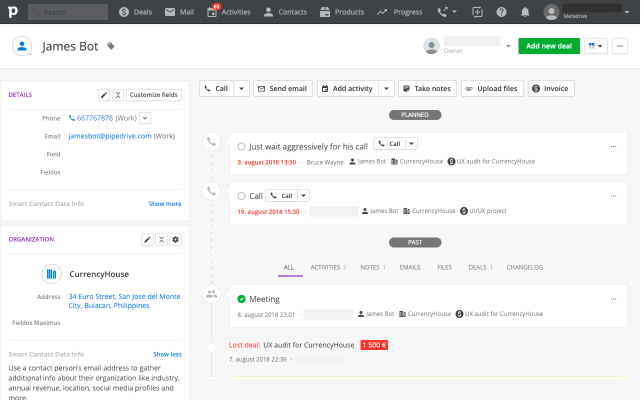Click the Add new deal button
The image size is (641, 401).
[x=549, y=46]
